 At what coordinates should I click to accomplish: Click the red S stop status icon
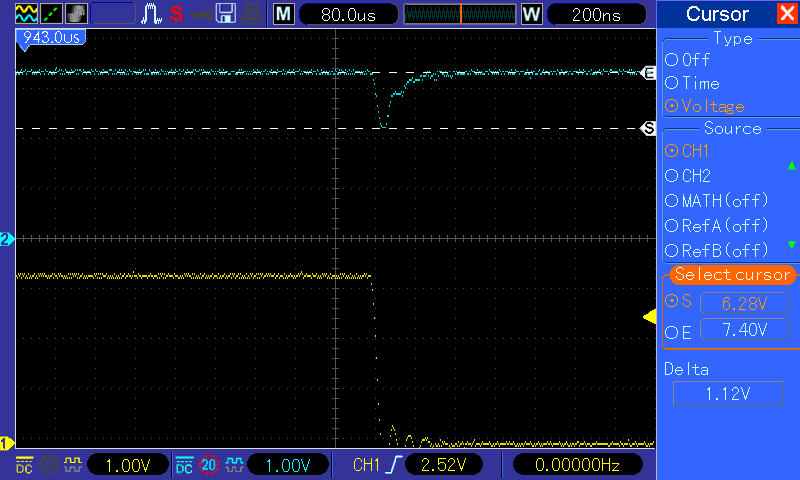pos(177,14)
